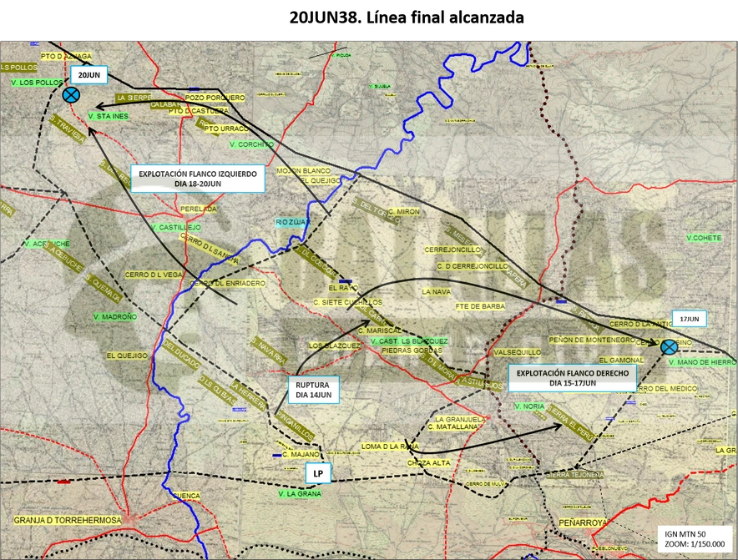The width and height of the screenshot is (738, 560).
Task: Click the V. LA GRANA label
Action: coord(300,493)
